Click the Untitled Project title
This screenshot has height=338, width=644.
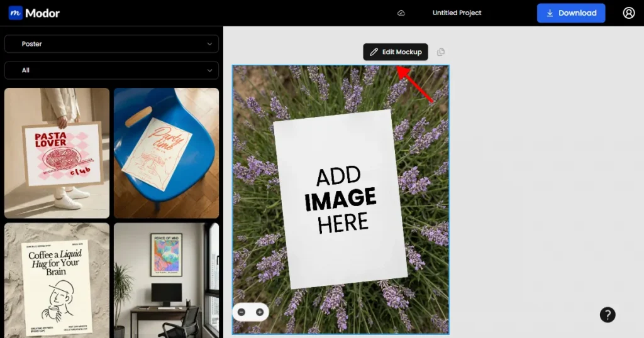click(457, 13)
